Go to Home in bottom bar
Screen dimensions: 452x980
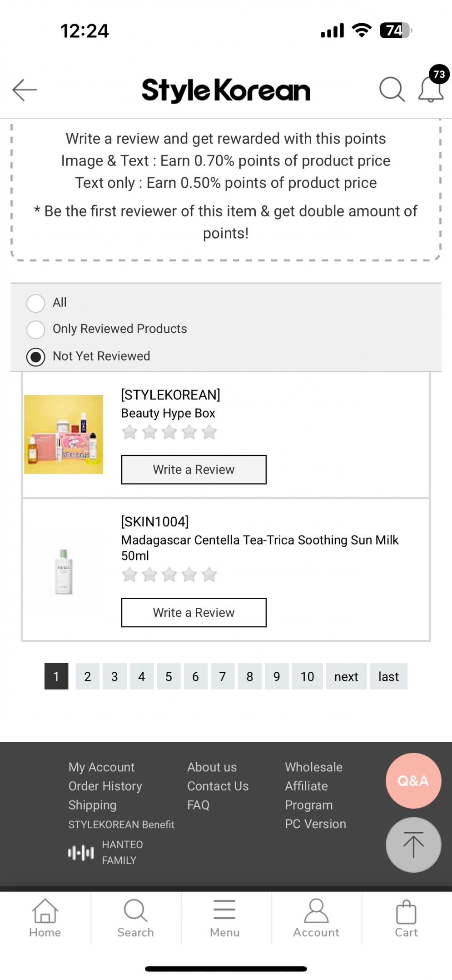point(45,918)
